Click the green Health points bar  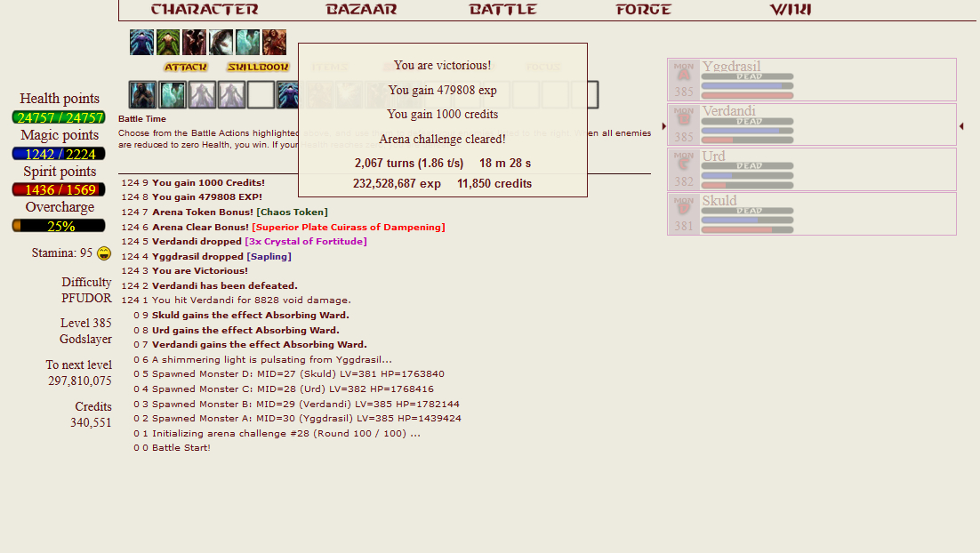coord(59,116)
